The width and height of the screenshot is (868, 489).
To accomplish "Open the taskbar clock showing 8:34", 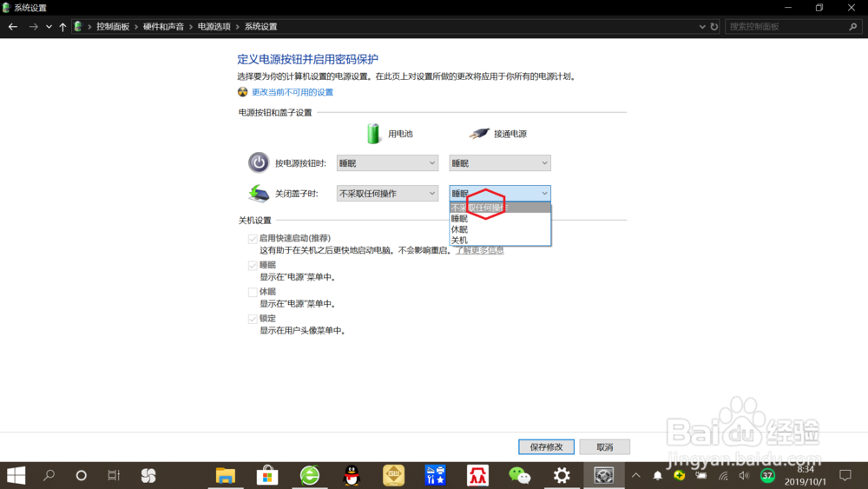I will (805, 475).
